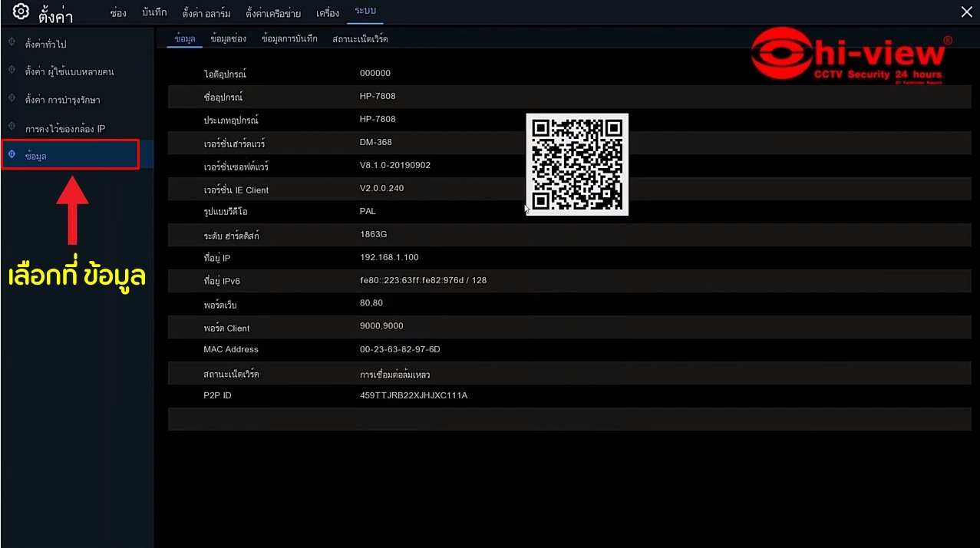The height and width of the screenshot is (548, 980).
Task: Go to the ตั้งค่าเครือข่าย tab
Action: 273,13
